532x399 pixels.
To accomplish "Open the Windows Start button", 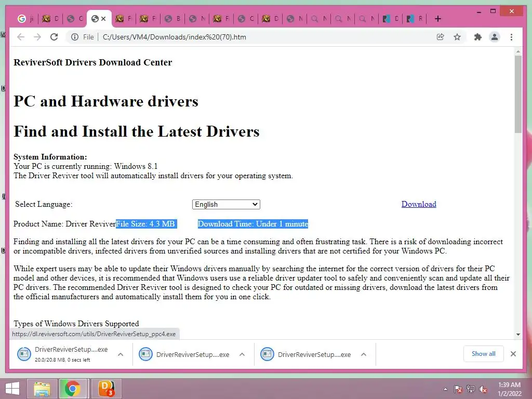I will 12,389.
